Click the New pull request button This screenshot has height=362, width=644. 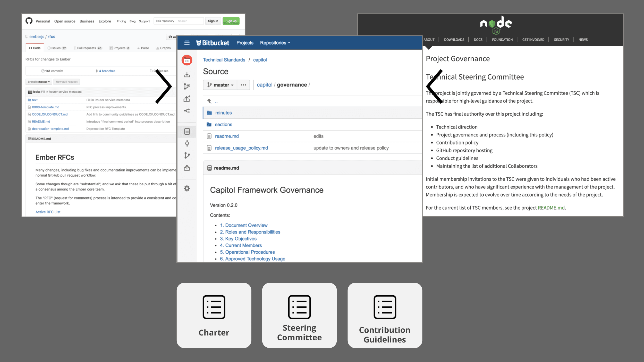(66, 82)
